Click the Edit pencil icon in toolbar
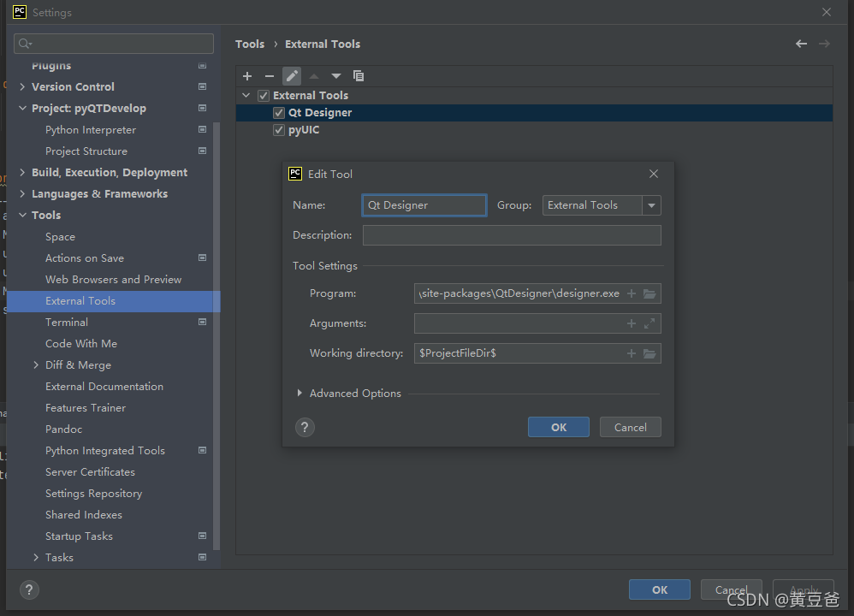The image size is (854, 616). pos(292,76)
